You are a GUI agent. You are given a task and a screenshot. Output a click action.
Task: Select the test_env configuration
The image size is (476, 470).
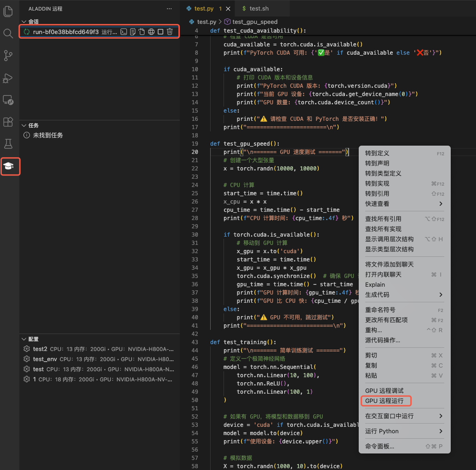pyautogui.click(x=45, y=359)
